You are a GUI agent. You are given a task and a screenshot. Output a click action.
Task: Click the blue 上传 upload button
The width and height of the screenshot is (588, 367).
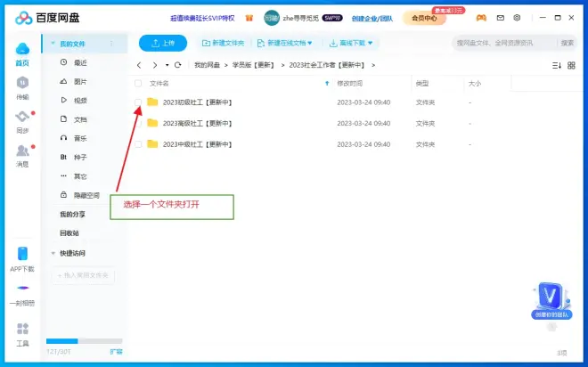tap(163, 43)
